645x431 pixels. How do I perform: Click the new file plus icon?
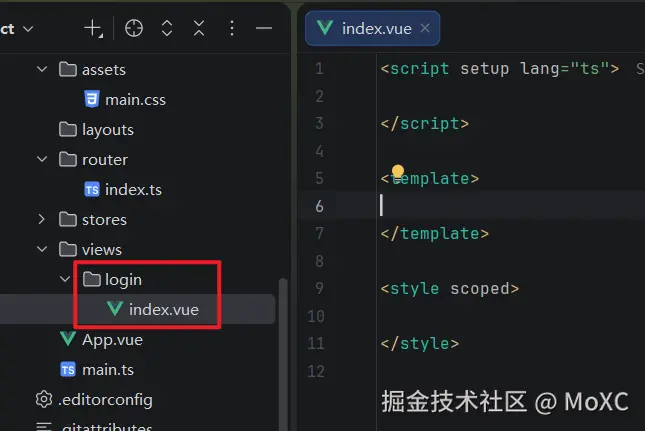[x=93, y=29]
